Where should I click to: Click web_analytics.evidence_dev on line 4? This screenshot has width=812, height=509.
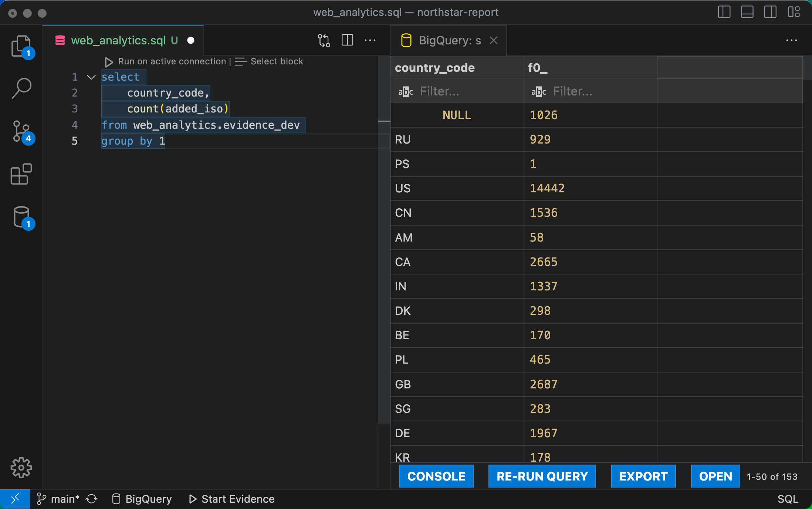tap(216, 125)
